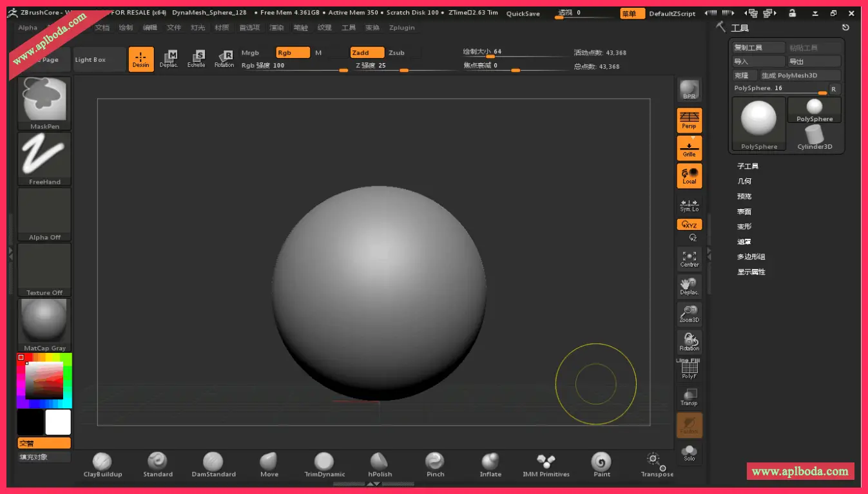Toggle the Solo mode button
This screenshot has width=868, height=494.
(x=689, y=453)
